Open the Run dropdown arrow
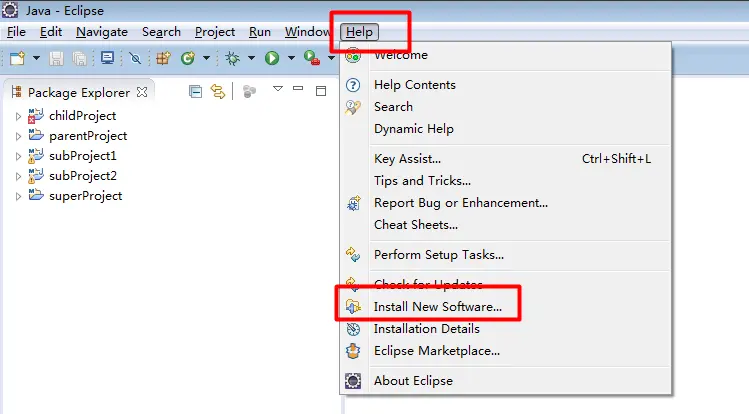Viewport: 749px width, 414px height. point(291,58)
